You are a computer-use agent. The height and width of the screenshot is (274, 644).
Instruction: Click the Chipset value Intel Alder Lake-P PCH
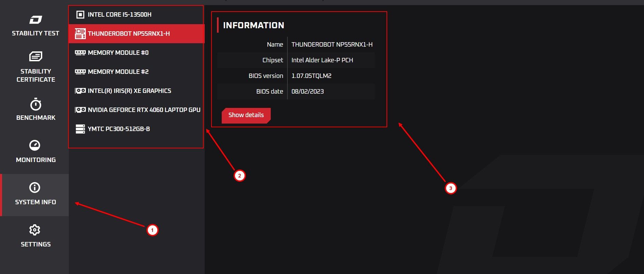coord(322,60)
